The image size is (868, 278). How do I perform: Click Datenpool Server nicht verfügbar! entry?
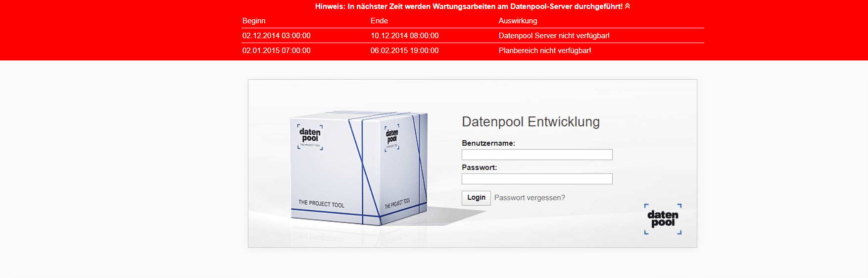tap(554, 36)
